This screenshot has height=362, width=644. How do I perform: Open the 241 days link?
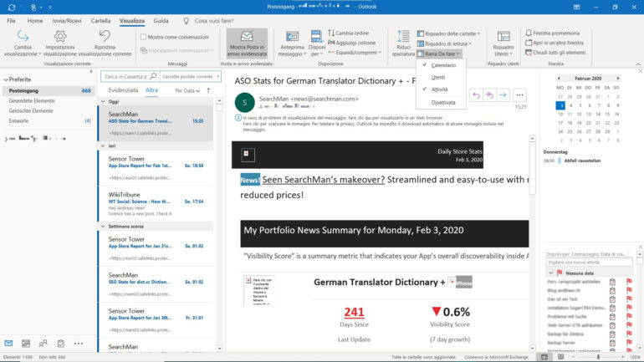tap(354, 313)
